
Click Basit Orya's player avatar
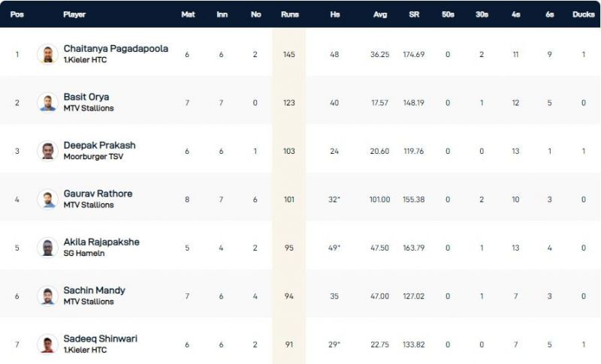click(x=47, y=102)
